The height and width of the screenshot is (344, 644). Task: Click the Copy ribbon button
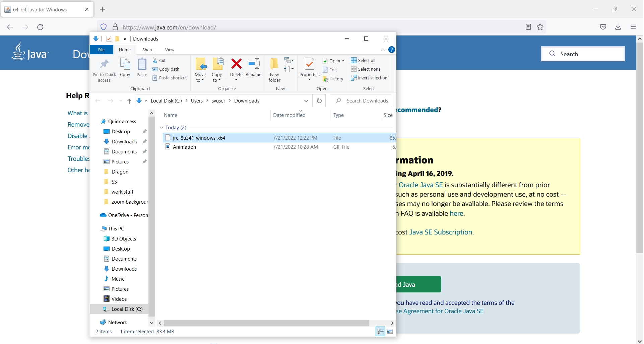125,68
